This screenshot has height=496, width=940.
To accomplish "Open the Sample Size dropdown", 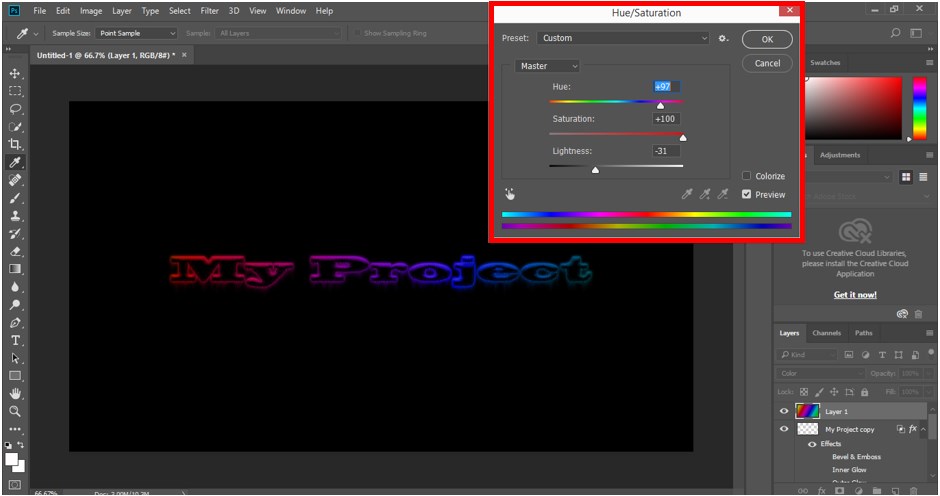I will coord(137,33).
